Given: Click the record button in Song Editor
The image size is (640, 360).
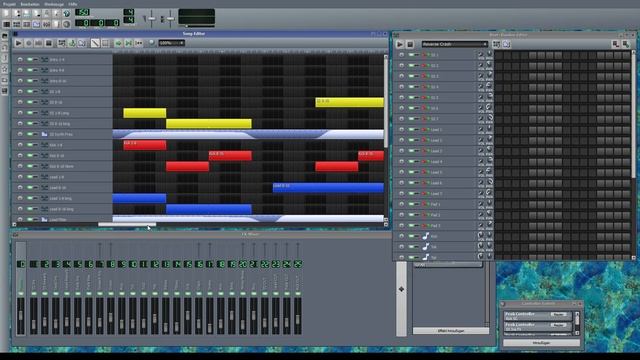Looking at the screenshot, I should [29, 43].
